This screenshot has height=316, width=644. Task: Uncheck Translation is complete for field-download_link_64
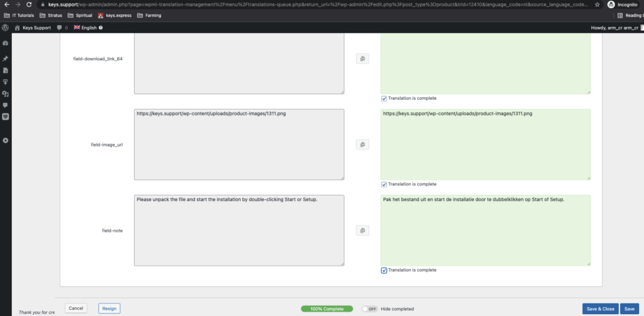(384, 98)
